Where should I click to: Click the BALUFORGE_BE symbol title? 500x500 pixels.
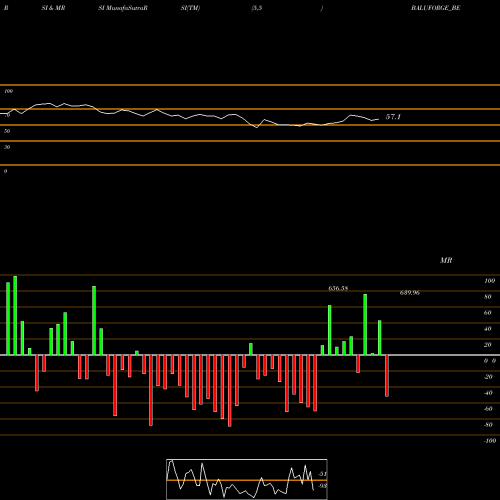coord(436,8)
